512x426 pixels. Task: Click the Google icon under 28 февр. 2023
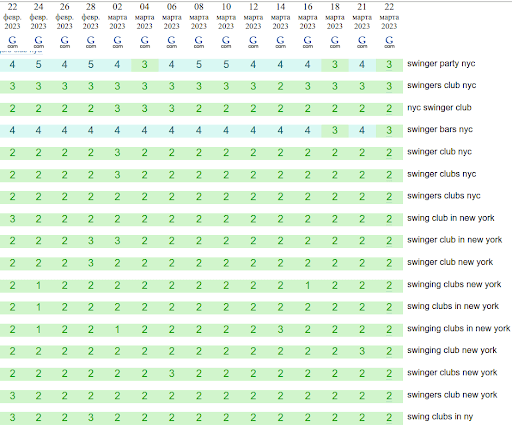pos(91,42)
